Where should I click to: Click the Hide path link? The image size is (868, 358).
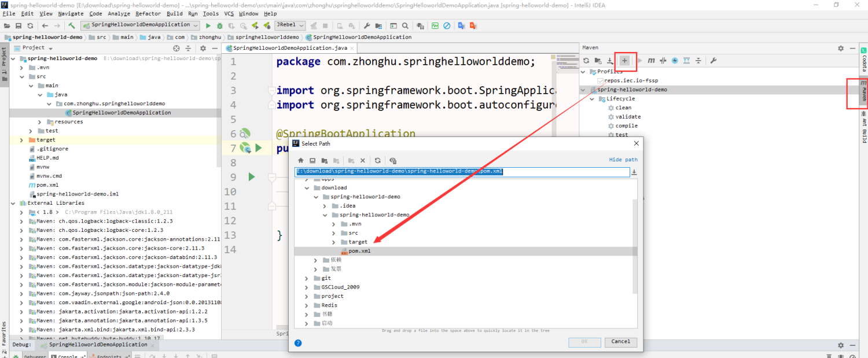point(623,160)
